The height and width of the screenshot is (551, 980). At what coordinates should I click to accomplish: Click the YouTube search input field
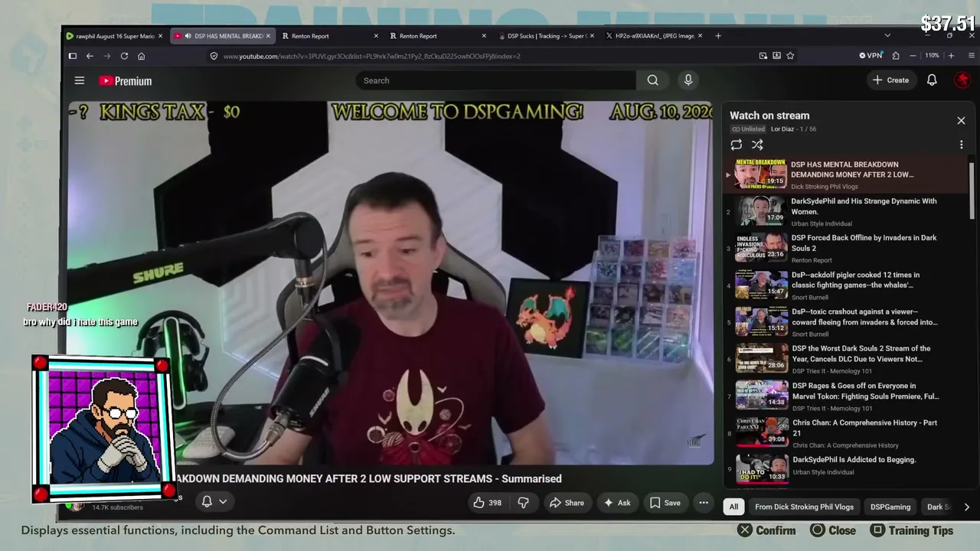(x=495, y=80)
